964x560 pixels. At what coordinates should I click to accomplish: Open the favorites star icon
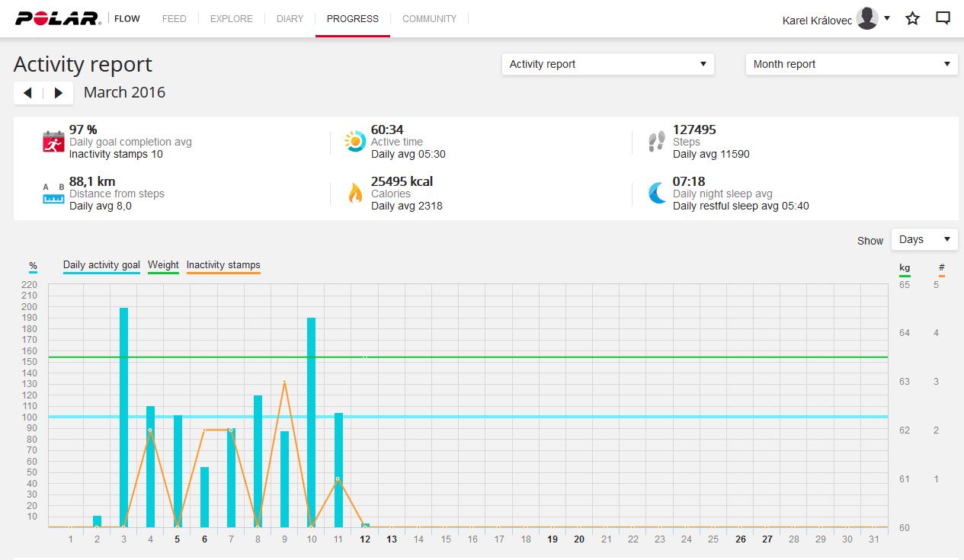click(x=912, y=18)
